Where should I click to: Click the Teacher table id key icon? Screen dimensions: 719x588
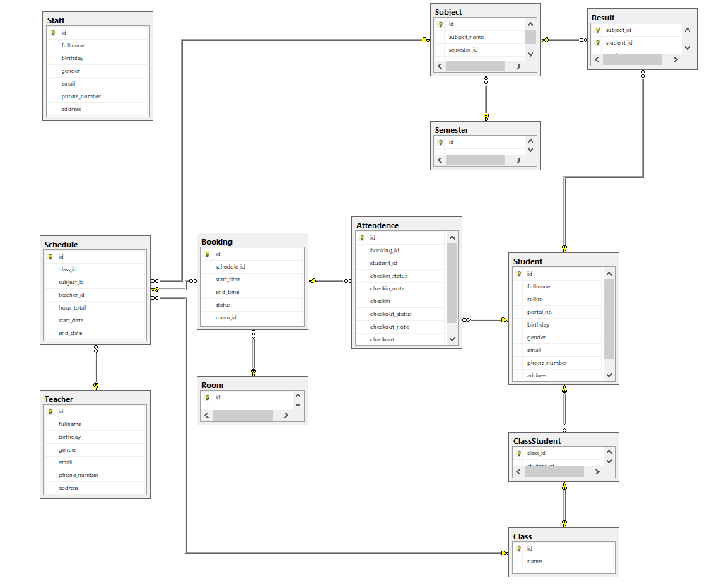pyautogui.click(x=50, y=411)
